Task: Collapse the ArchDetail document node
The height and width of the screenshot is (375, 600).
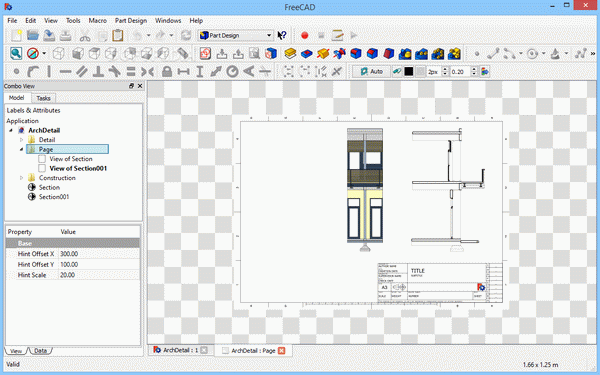Action: click(x=11, y=130)
